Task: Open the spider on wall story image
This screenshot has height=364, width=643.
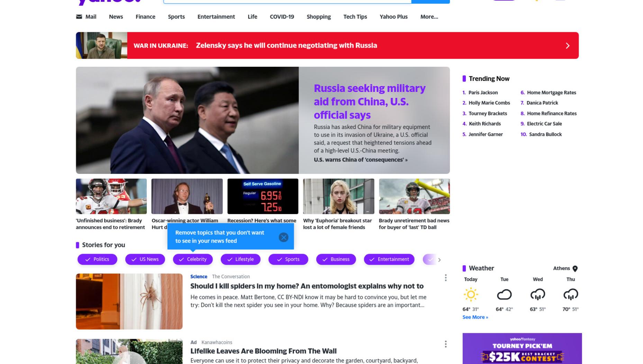Action: [x=129, y=301]
